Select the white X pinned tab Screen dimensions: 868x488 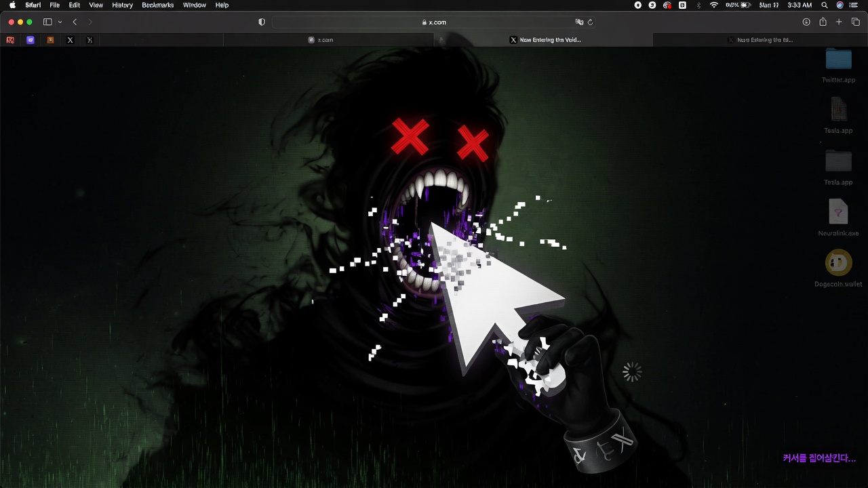tap(70, 40)
